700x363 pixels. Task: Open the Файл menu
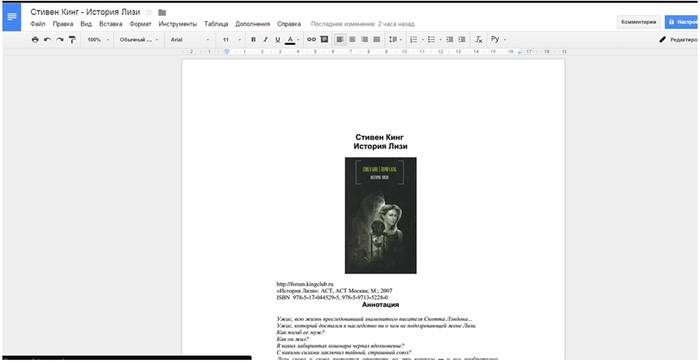[38, 24]
